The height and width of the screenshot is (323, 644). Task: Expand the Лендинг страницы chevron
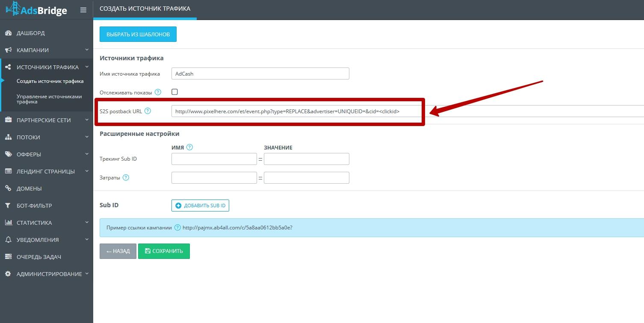click(87, 171)
